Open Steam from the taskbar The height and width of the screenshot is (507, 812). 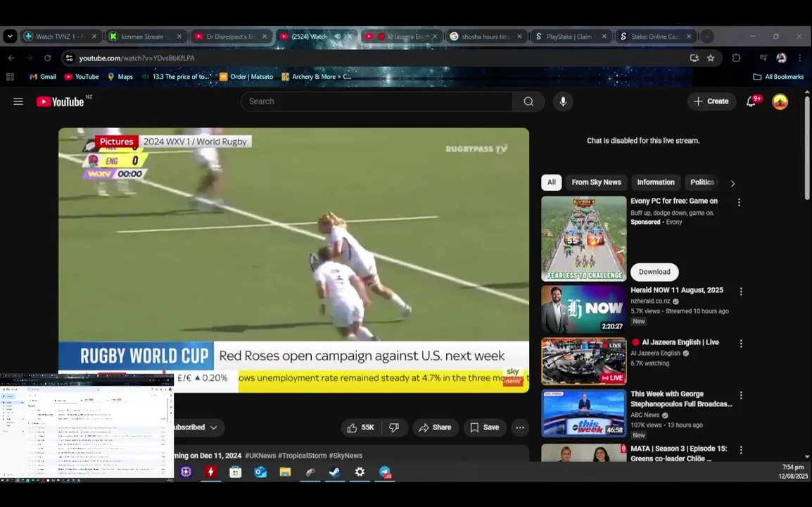(x=334, y=472)
